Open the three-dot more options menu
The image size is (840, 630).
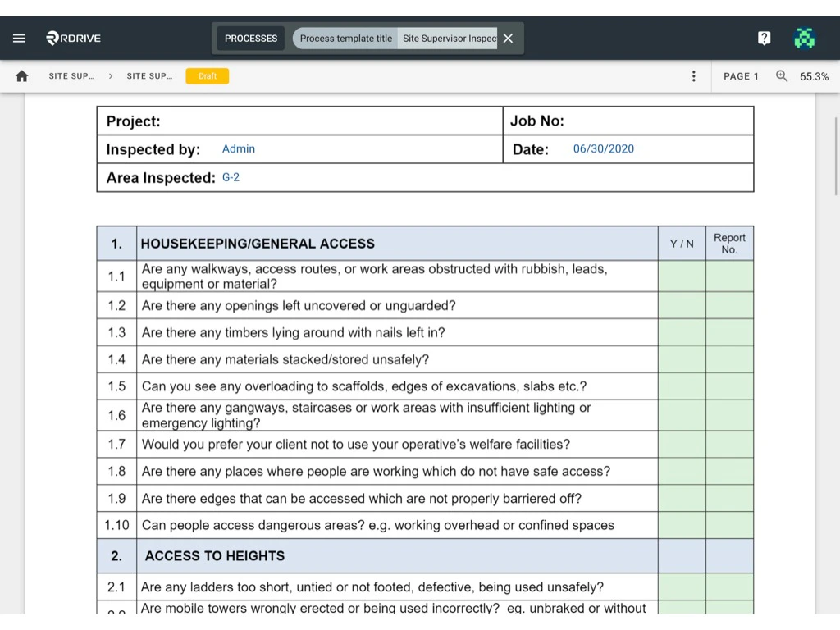click(694, 76)
